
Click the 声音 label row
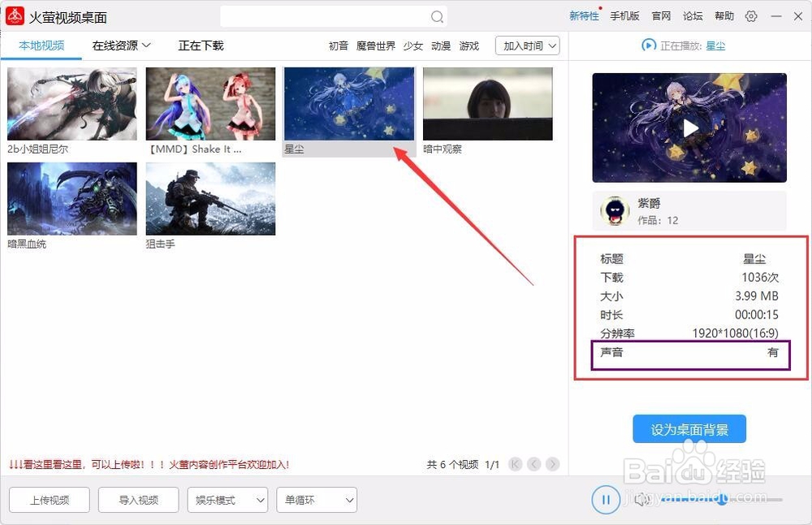690,353
